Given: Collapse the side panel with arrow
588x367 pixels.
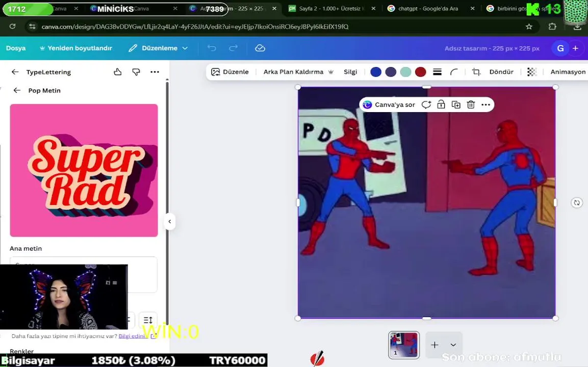Looking at the screenshot, I should click(x=169, y=222).
